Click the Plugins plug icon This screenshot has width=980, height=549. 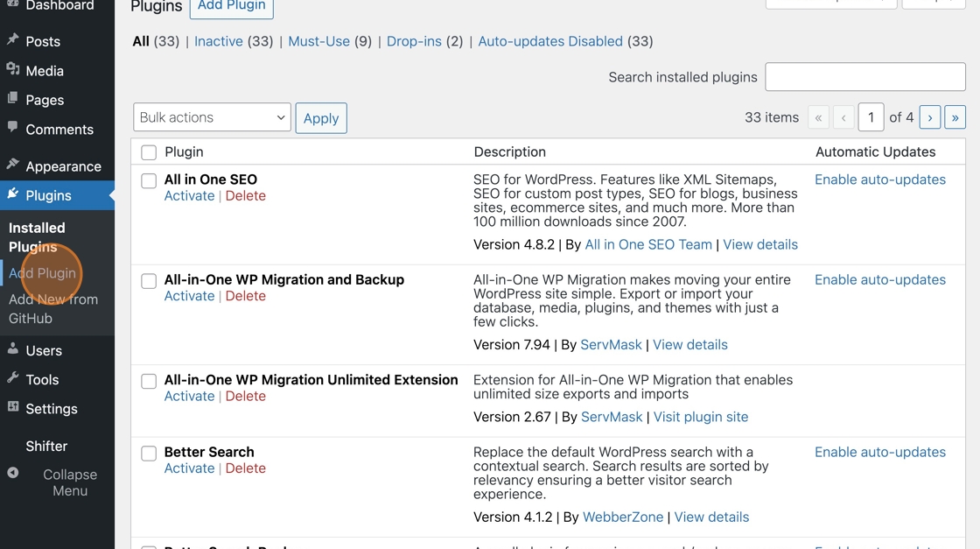(12, 194)
